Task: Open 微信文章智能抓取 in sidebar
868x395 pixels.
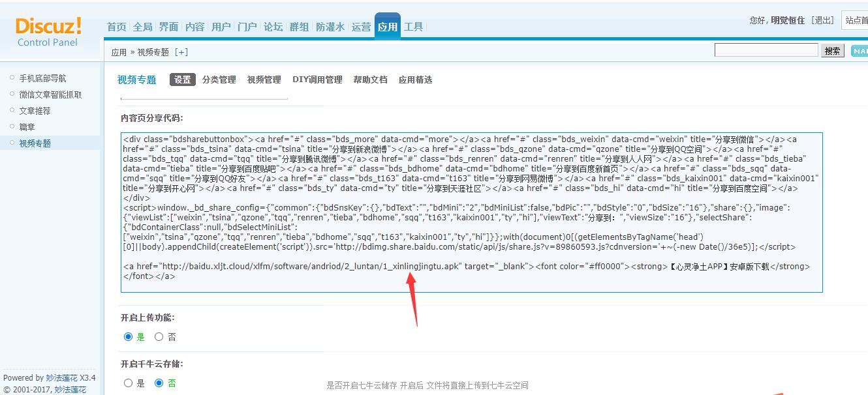Action: coord(50,95)
